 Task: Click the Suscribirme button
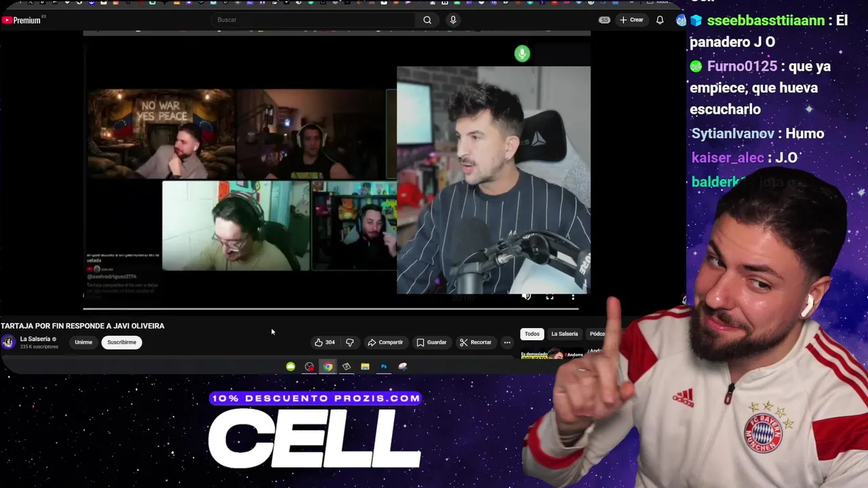point(121,342)
